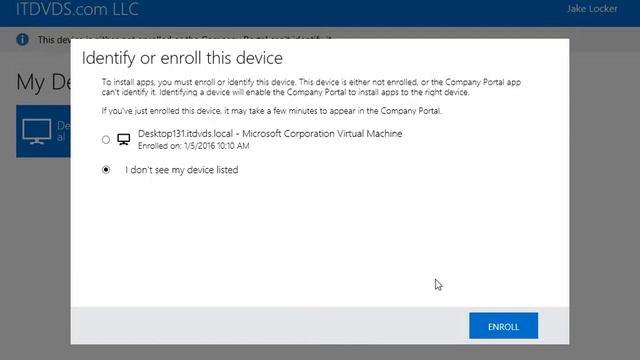Click the ITDVDS.com LLC company title

tap(78, 9)
